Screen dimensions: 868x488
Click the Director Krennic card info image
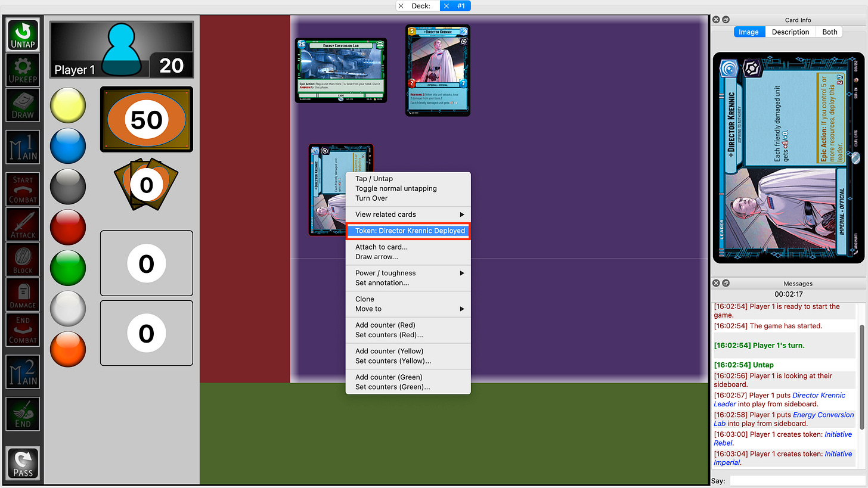[x=789, y=158]
